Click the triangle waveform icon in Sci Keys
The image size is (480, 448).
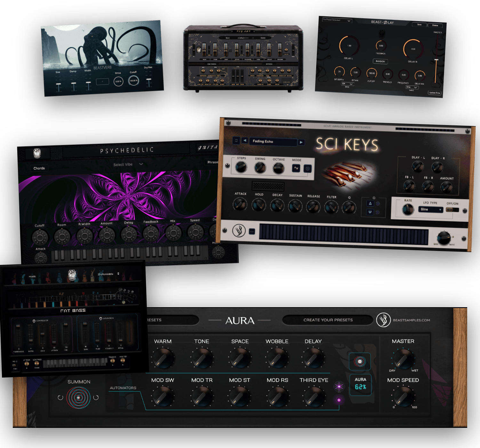point(370,204)
